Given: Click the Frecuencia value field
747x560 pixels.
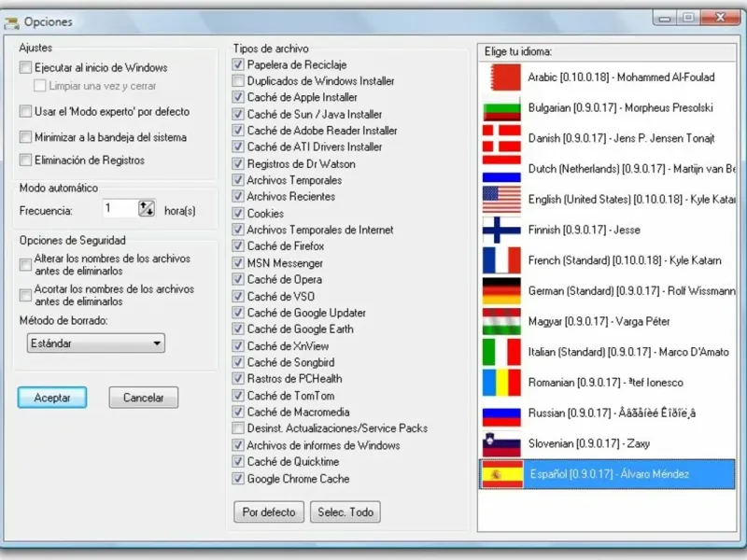Looking at the screenshot, I should coord(120,208).
